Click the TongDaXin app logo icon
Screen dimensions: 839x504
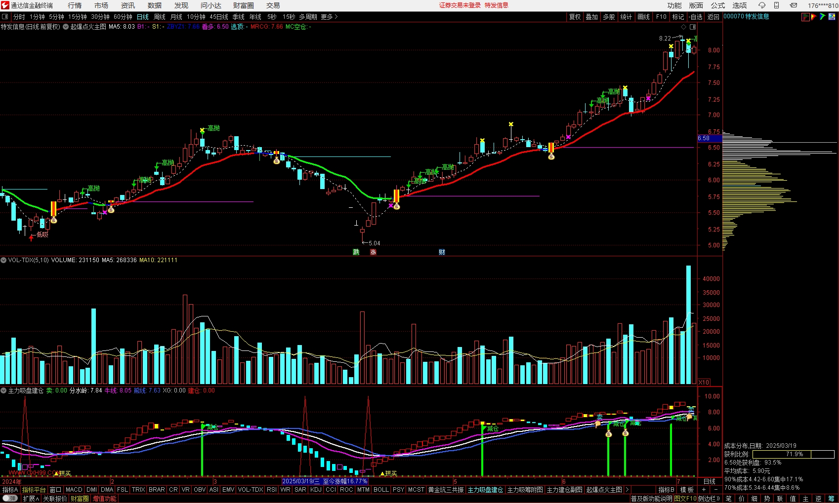click(x=5, y=5)
